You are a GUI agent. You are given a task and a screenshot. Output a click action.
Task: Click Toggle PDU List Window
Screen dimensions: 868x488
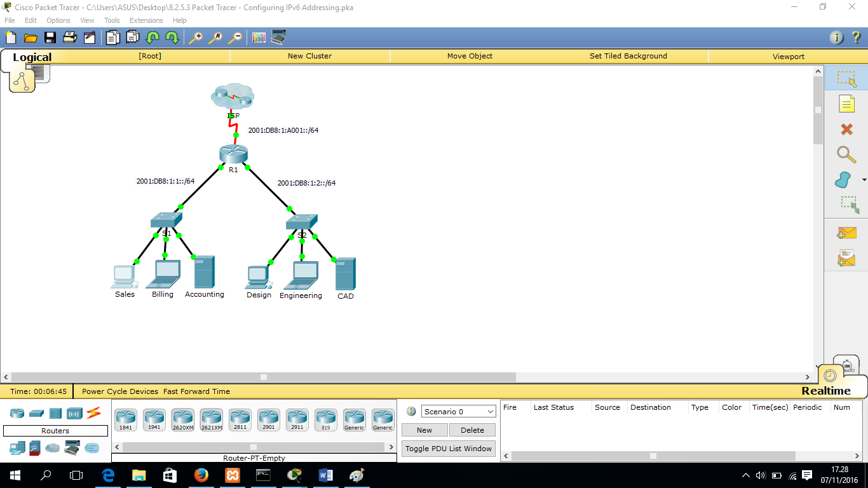(x=449, y=449)
